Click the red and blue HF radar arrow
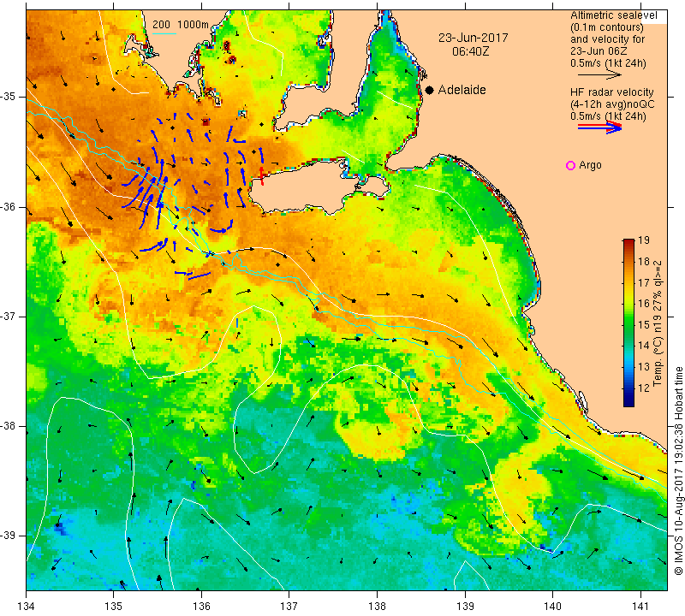Image resolution: width=685 pixels, height=616 pixels. click(600, 127)
